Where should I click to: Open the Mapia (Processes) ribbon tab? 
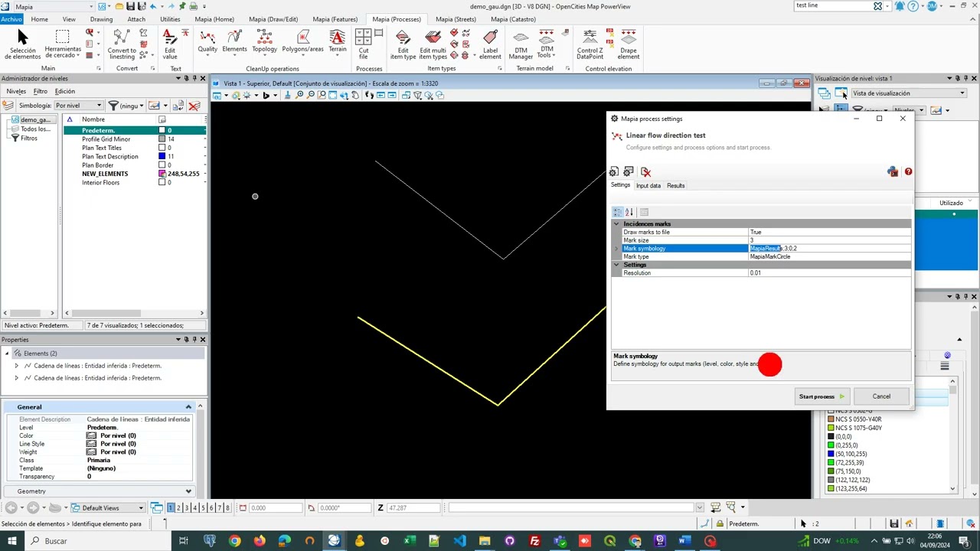pos(396,19)
